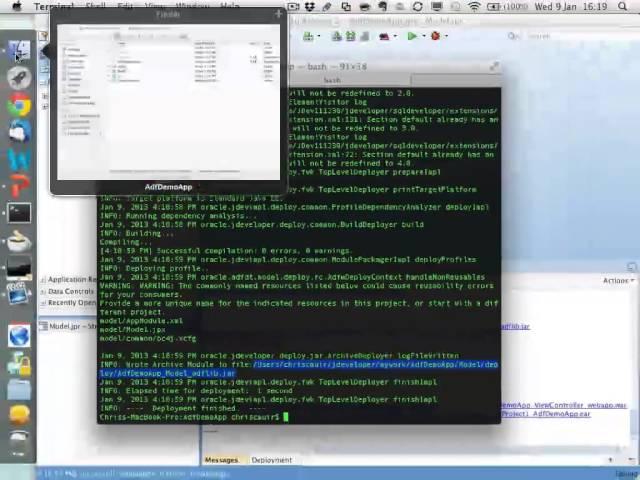Open the Actions dropdown in JDeveloper
Viewport: 640px width, 480px height.
(618, 280)
